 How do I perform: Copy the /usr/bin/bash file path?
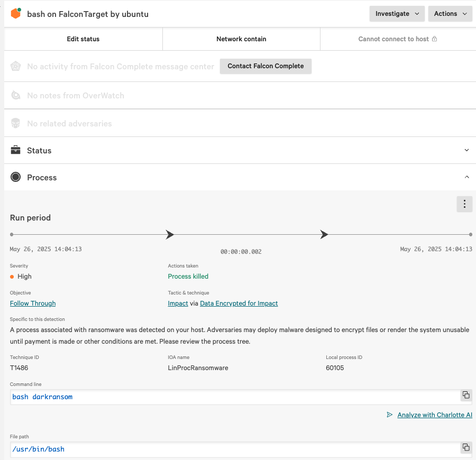[x=466, y=447]
